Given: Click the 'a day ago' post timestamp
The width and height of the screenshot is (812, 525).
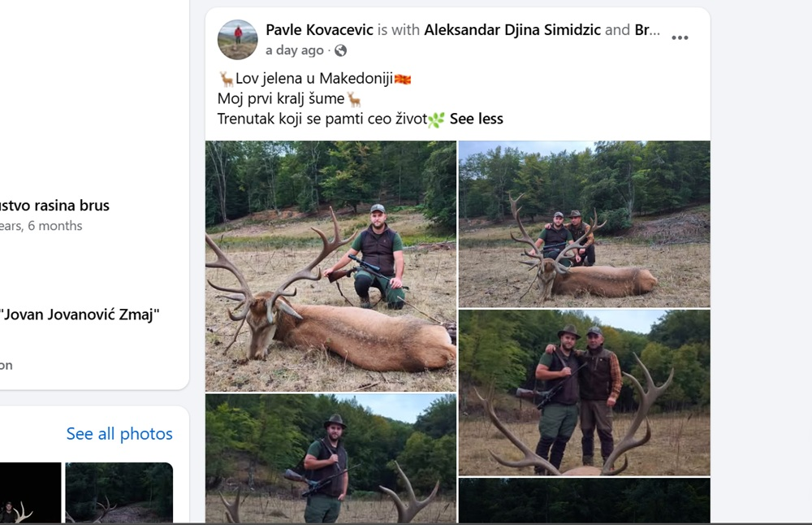Looking at the screenshot, I should (294, 50).
